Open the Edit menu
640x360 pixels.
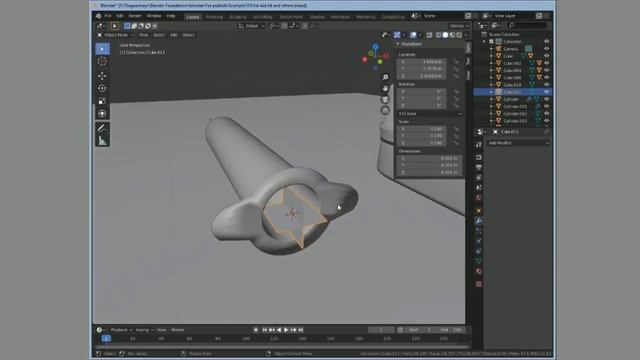pos(120,16)
